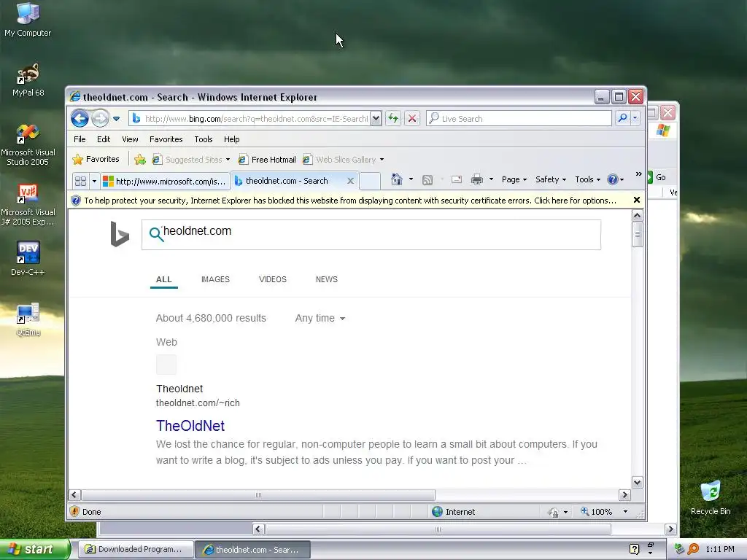Click the Quick Tabs grid icon

click(80, 181)
